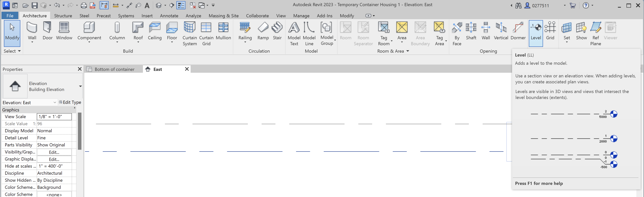Screen dimensions: 644x197
Task: Open the Elevation: East type selector dropdown
Action: [55, 103]
